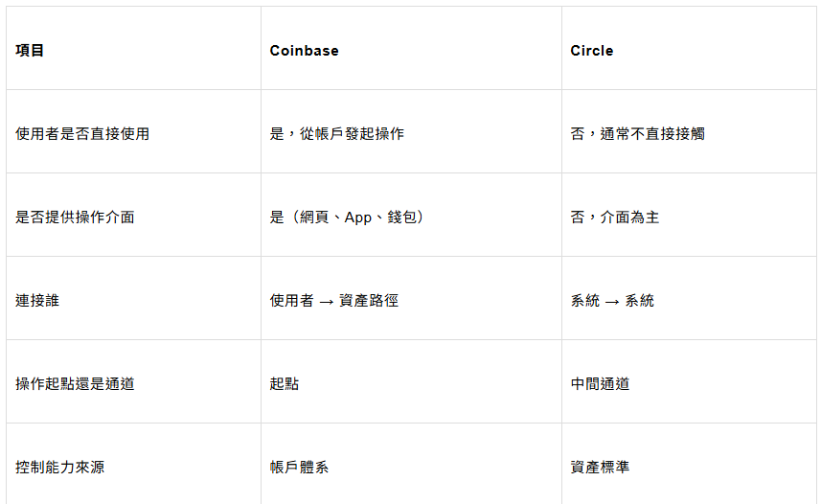Click the 資產標準 cell
821x504 pixels.
600,468
